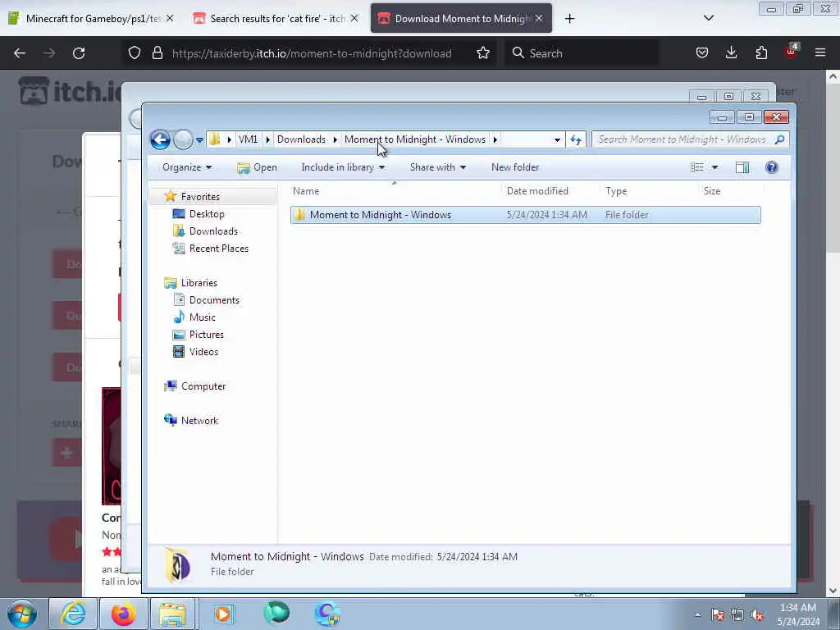This screenshot has width=840, height=630.
Task: Open Explorer Help icon
Action: coord(771,167)
